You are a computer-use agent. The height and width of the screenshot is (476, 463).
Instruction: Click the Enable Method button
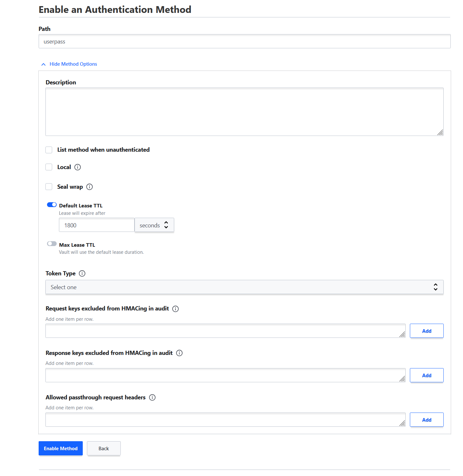pos(61,448)
